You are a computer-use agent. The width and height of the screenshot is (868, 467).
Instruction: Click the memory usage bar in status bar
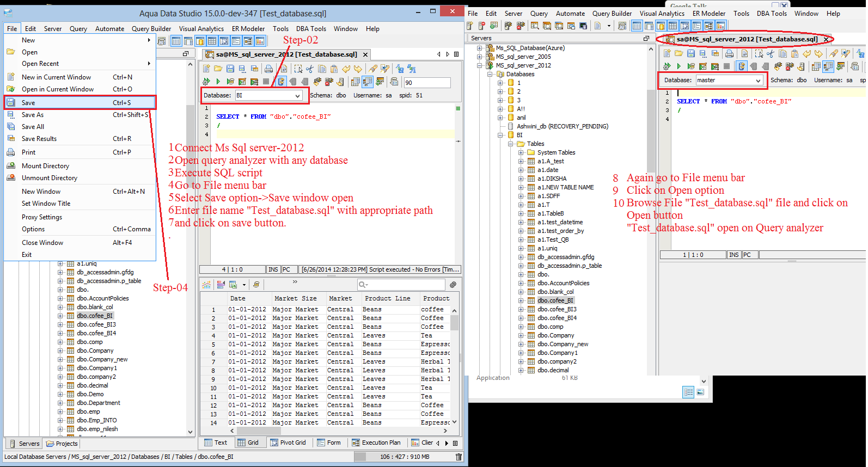(404, 457)
